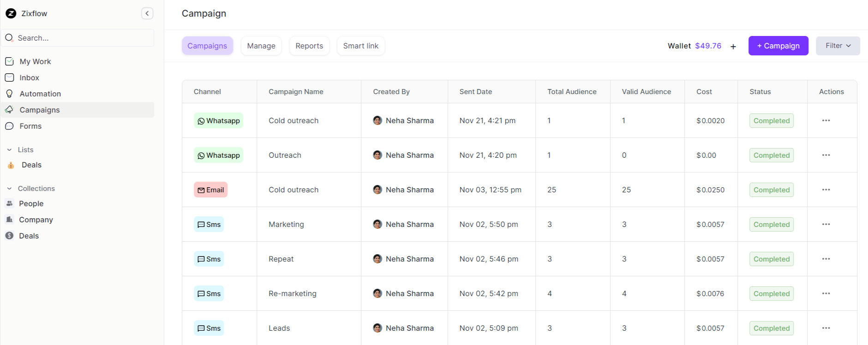Click the Forms icon in sidebar
868x345 pixels.
9,126
